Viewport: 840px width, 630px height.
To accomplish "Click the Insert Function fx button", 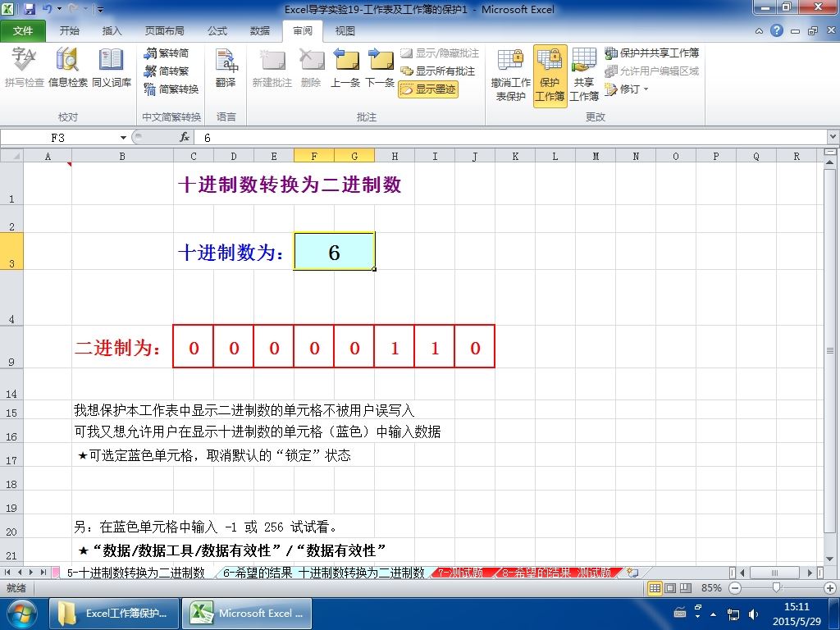I will [185, 138].
